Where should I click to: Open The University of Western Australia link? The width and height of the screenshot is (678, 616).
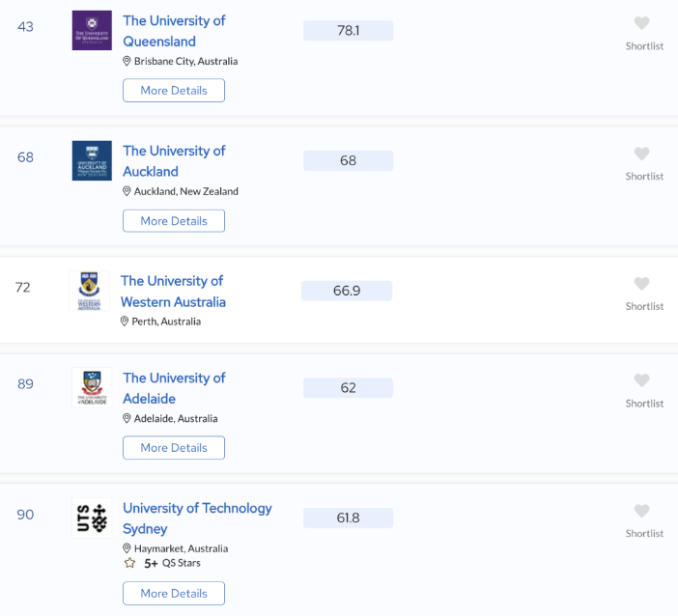(x=173, y=292)
